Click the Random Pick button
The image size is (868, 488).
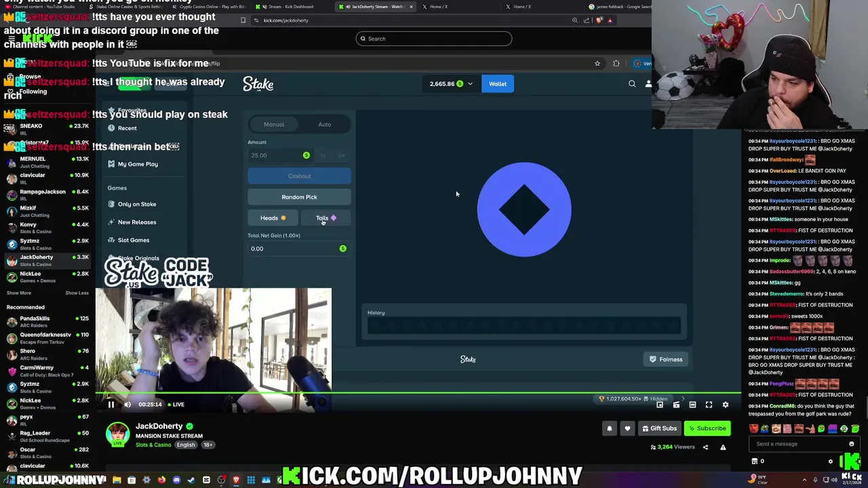(x=299, y=197)
